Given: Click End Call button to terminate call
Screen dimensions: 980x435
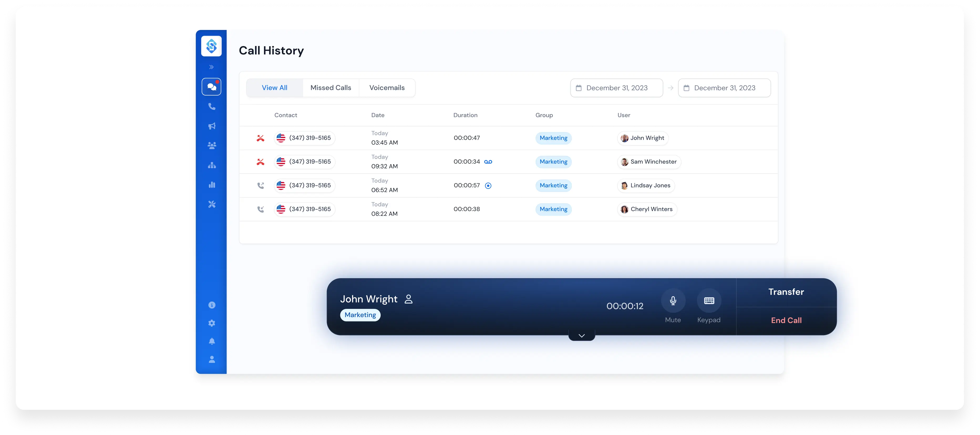Looking at the screenshot, I should pyautogui.click(x=786, y=320).
